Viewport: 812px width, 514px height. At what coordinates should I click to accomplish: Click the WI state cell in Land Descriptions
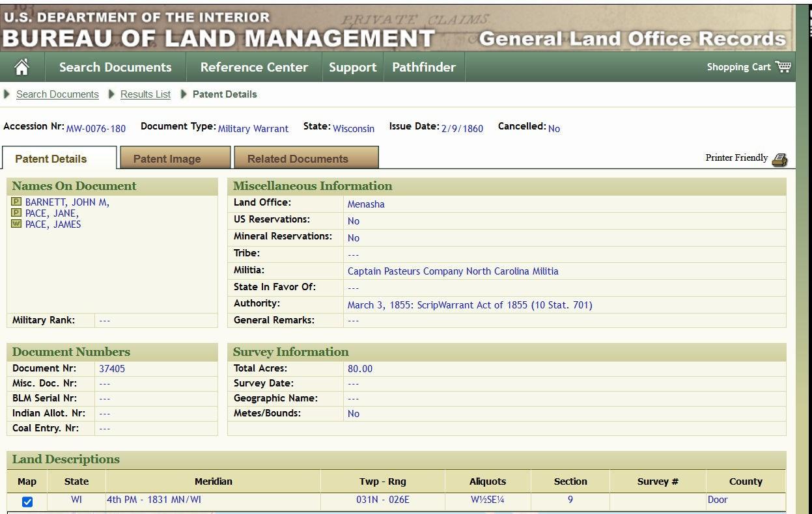tap(77, 500)
